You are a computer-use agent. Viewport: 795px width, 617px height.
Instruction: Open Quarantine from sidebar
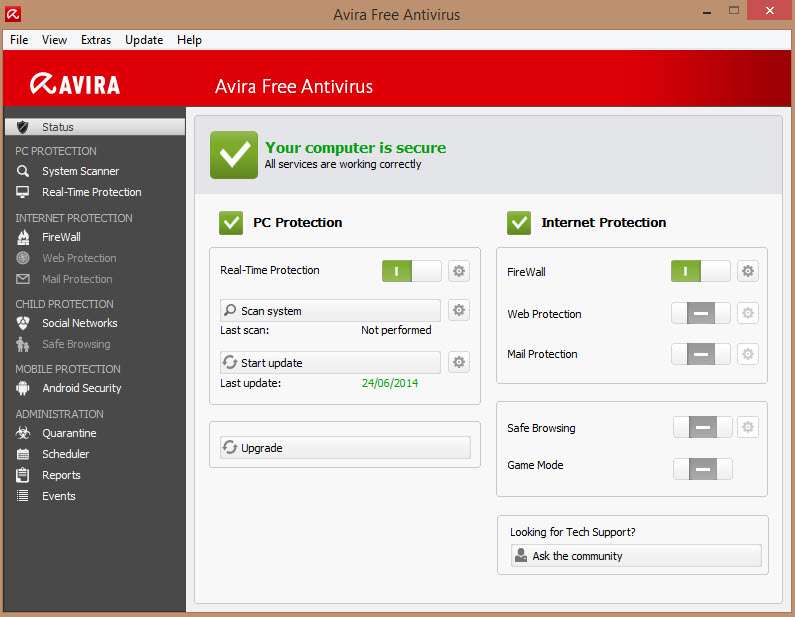(x=69, y=433)
